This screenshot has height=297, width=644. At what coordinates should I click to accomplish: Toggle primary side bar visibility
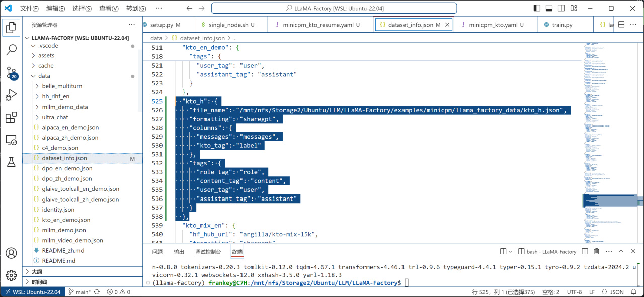[537, 8]
